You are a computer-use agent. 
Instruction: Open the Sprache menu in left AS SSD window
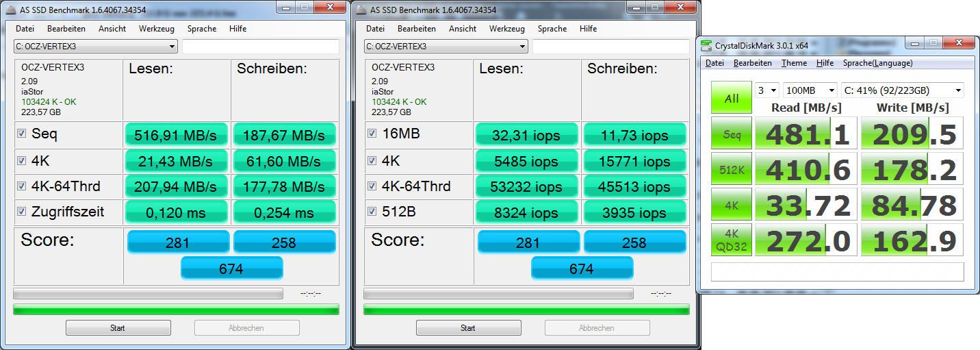(x=202, y=29)
